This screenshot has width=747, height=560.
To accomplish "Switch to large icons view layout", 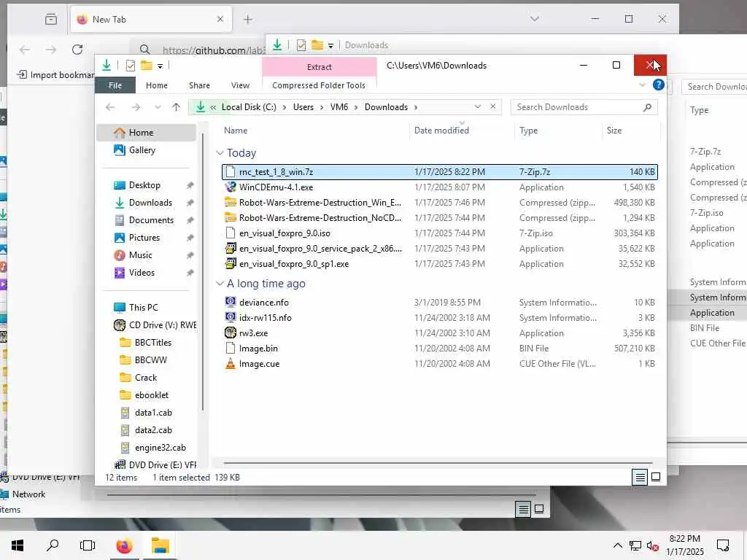I will click(656, 477).
